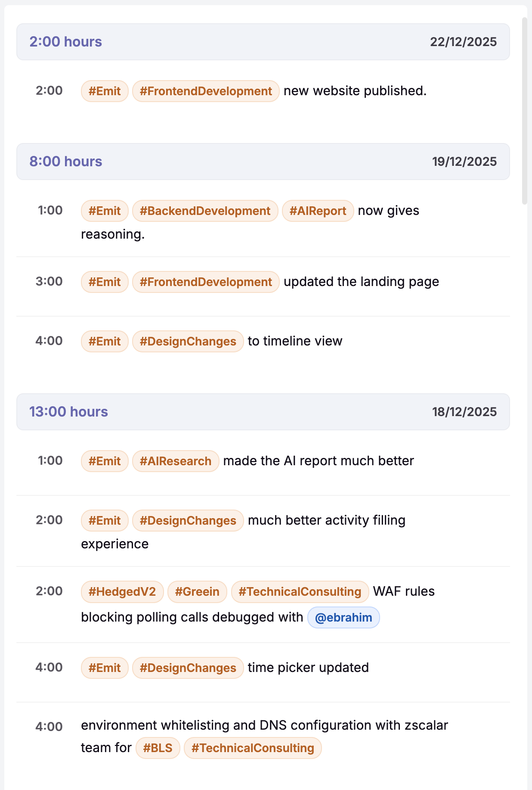Select the #AIReport tag
Screen dimensions: 532x790
pos(318,211)
